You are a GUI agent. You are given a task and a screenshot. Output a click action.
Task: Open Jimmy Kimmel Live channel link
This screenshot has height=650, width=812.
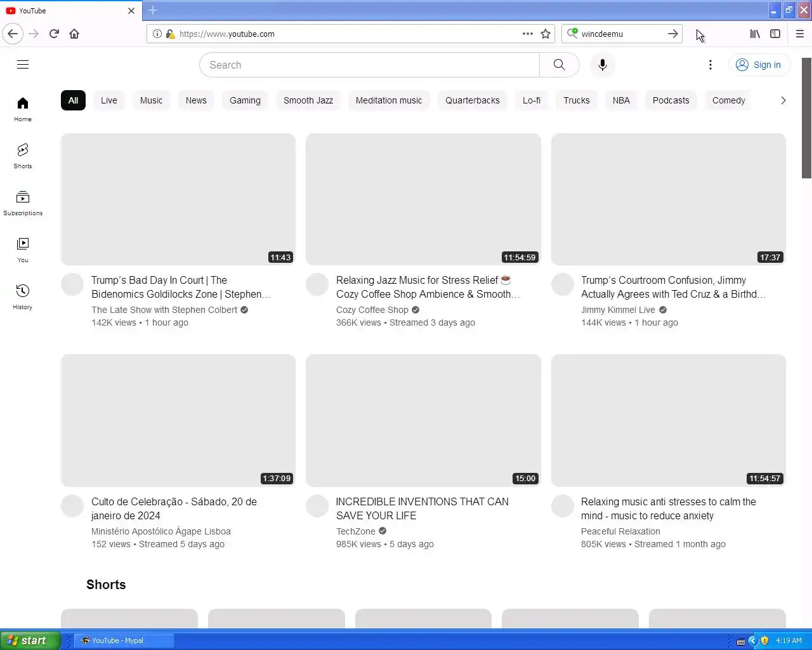(618, 310)
